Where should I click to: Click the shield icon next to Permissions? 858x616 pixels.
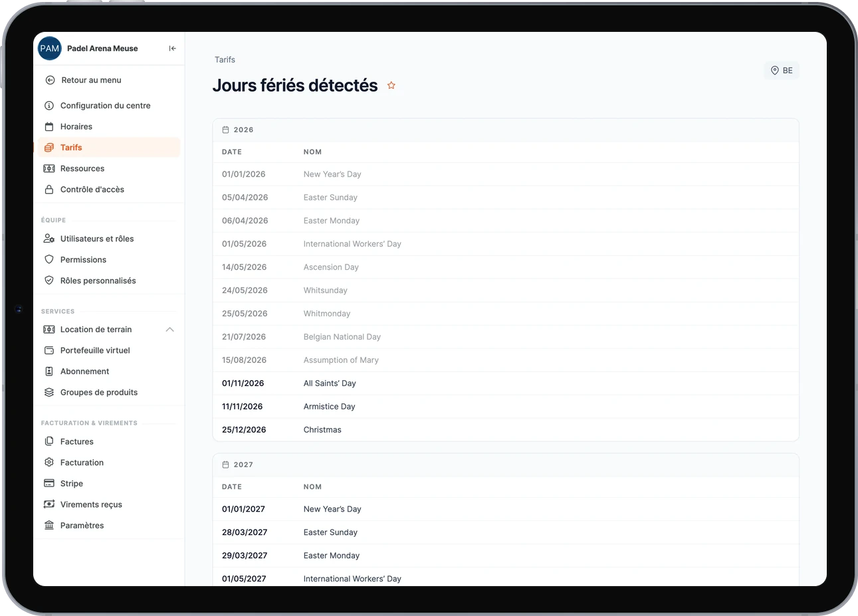point(49,260)
